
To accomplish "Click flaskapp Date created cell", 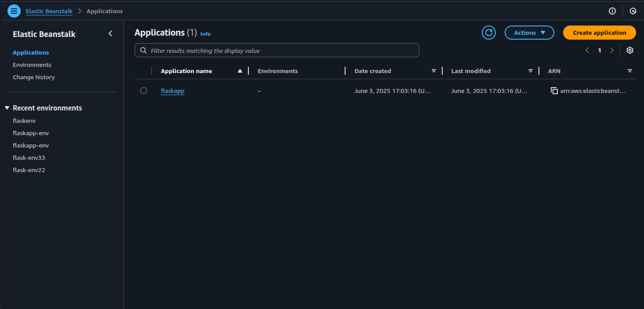I will tap(393, 91).
